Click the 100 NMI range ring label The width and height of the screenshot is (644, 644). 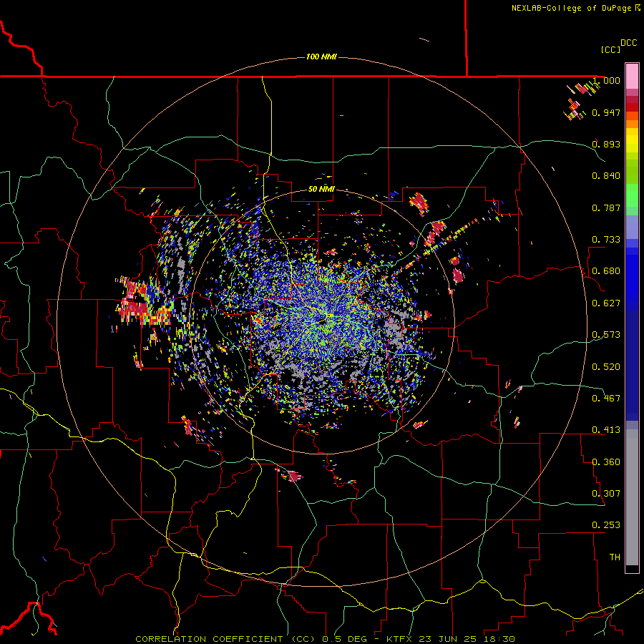[x=321, y=57]
